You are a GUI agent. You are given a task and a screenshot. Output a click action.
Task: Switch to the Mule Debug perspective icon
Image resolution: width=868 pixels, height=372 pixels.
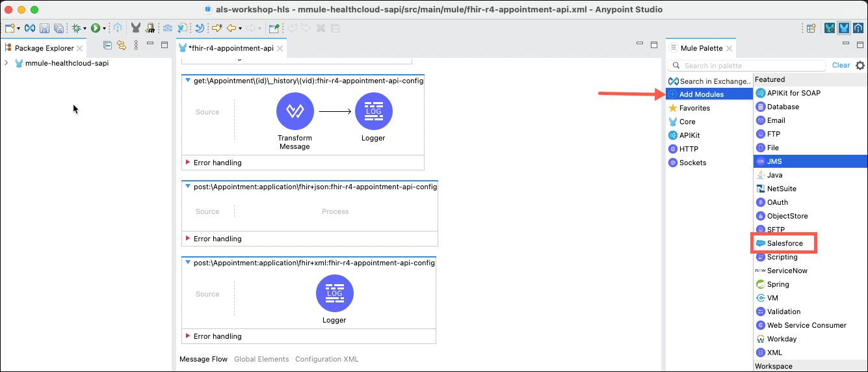click(830, 28)
